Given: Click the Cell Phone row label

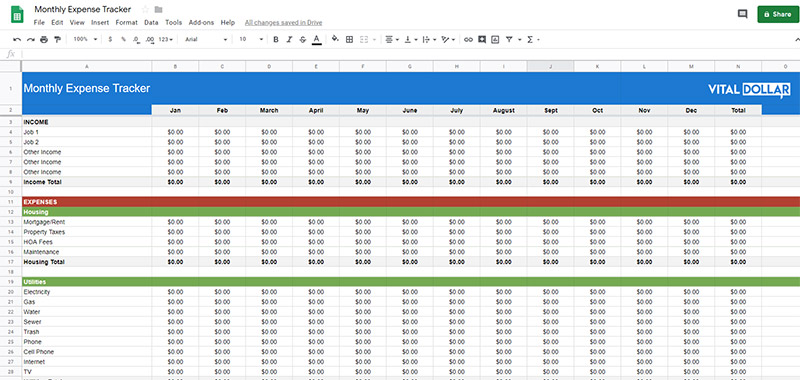Looking at the screenshot, I should point(38,352).
